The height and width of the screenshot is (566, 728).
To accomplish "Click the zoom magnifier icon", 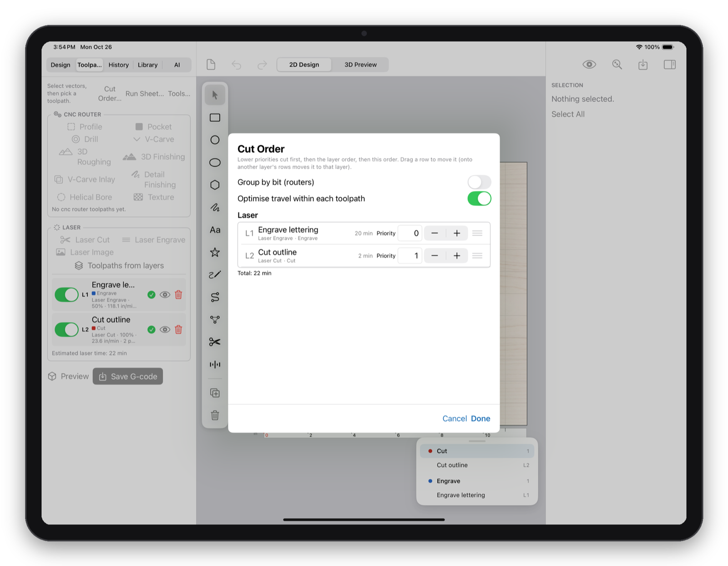I will click(617, 65).
